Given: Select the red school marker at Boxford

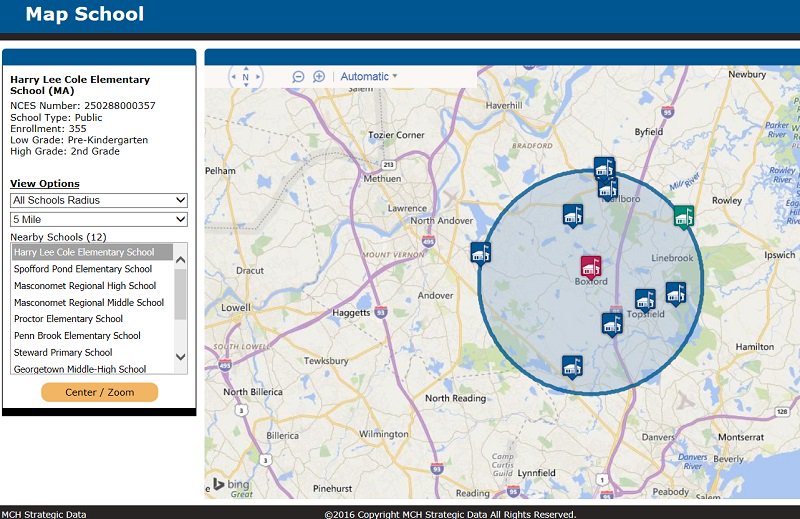Looking at the screenshot, I should [591, 267].
